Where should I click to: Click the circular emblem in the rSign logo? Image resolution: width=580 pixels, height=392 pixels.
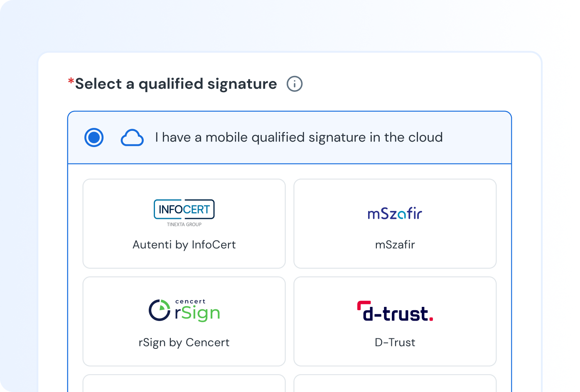(x=160, y=310)
